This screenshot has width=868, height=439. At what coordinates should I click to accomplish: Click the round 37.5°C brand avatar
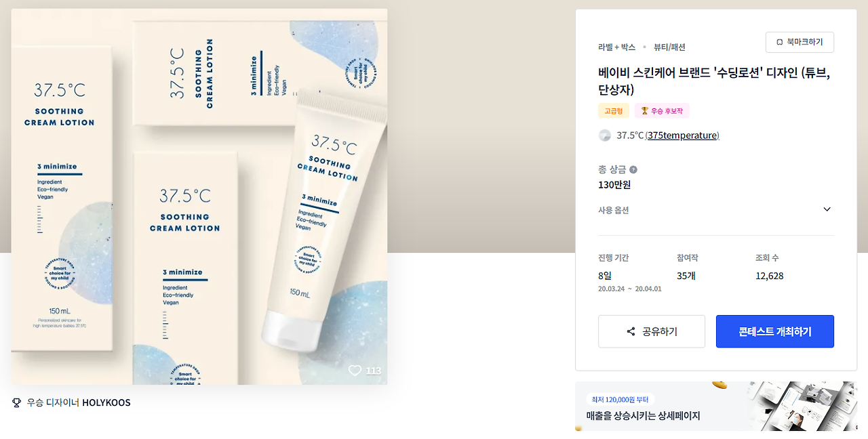tap(605, 135)
